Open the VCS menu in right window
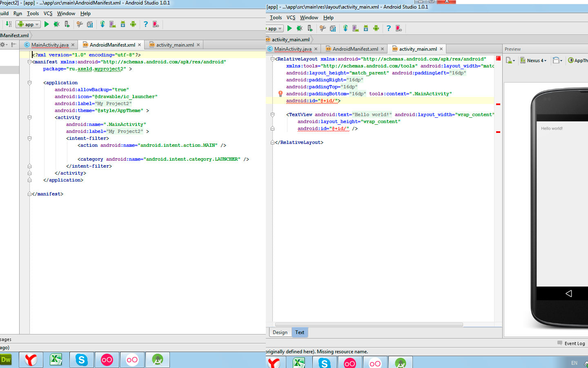The image size is (588, 368). point(291,18)
